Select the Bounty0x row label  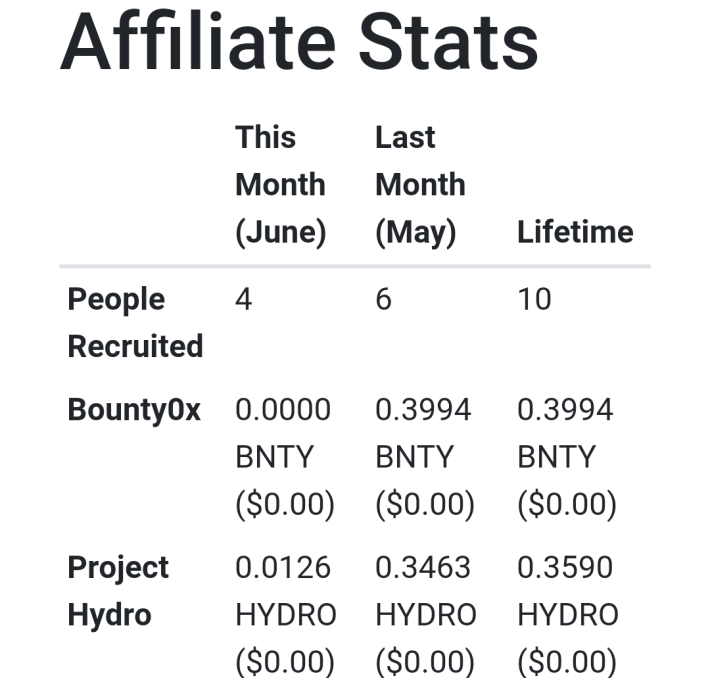coord(134,410)
